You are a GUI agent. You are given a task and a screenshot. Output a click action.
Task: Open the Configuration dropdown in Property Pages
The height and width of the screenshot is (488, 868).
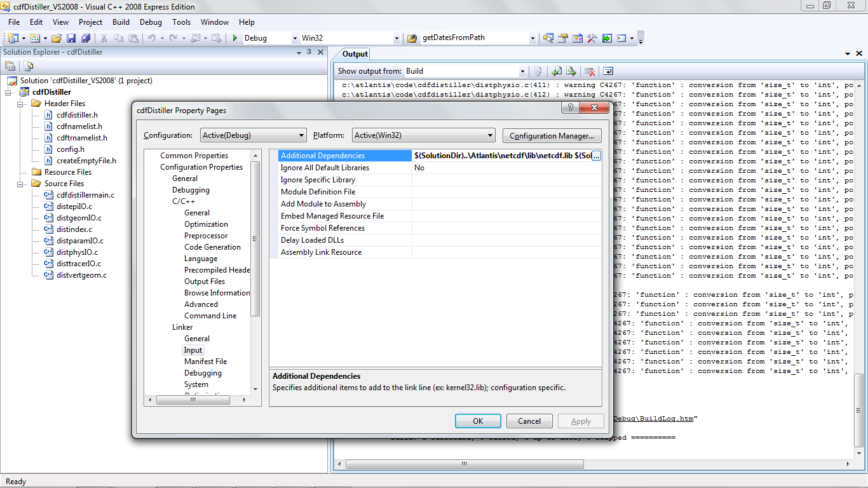(253, 135)
